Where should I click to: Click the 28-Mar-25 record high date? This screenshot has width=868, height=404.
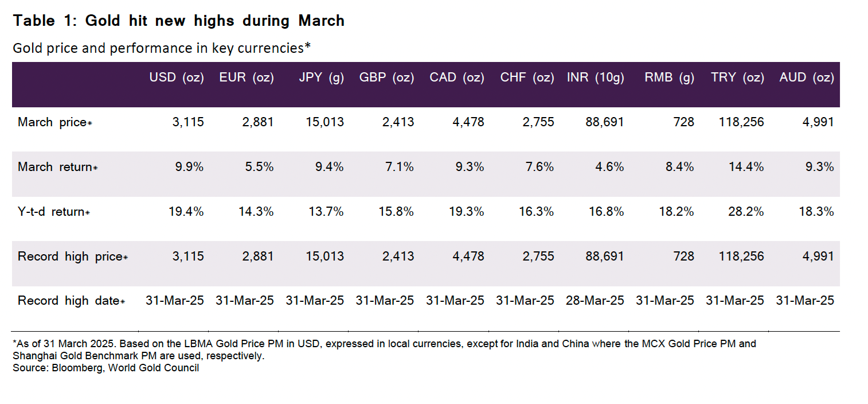(595, 301)
